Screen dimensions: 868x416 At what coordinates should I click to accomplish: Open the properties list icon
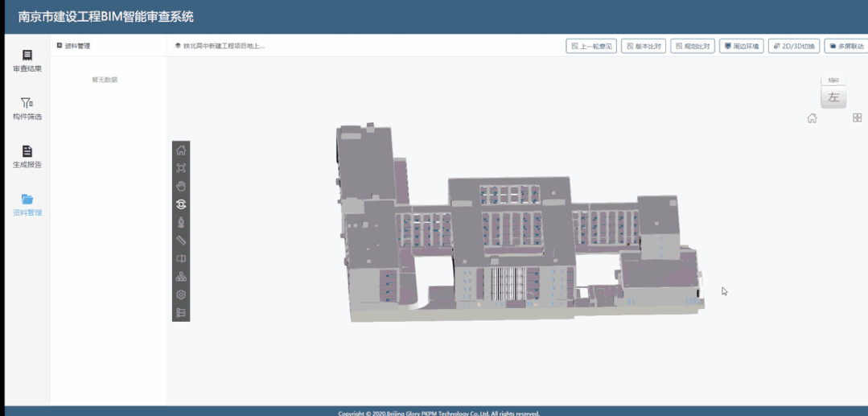click(181, 312)
